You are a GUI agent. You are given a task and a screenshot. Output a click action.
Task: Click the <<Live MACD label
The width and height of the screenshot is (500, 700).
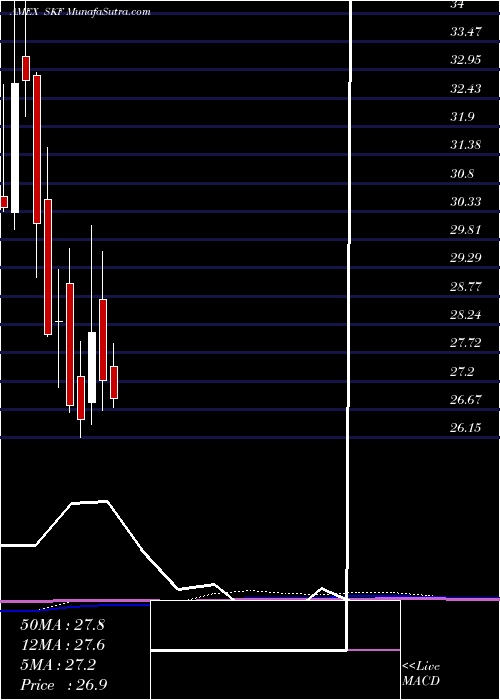[x=421, y=674]
